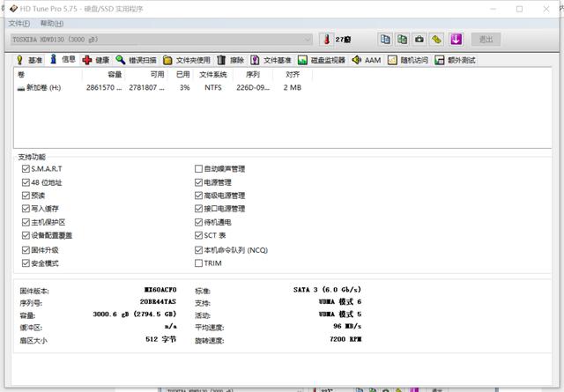Viewport: 564px width, 392px height.
Task: Click the 可用 available column header
Action: [146, 75]
